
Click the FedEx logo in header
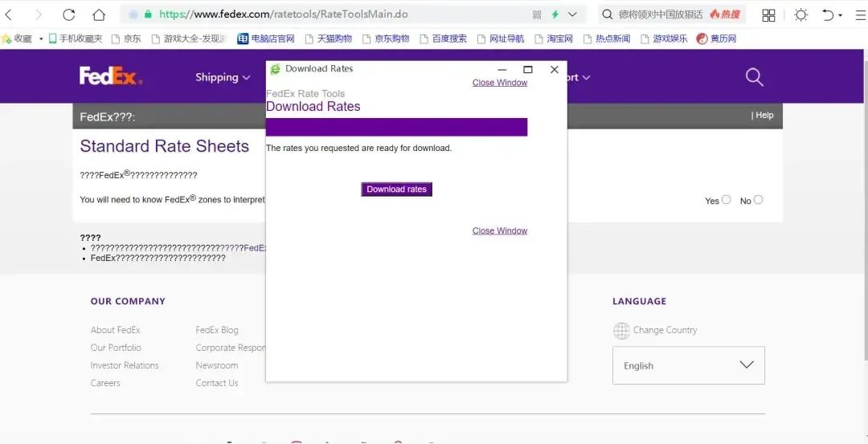(x=111, y=75)
